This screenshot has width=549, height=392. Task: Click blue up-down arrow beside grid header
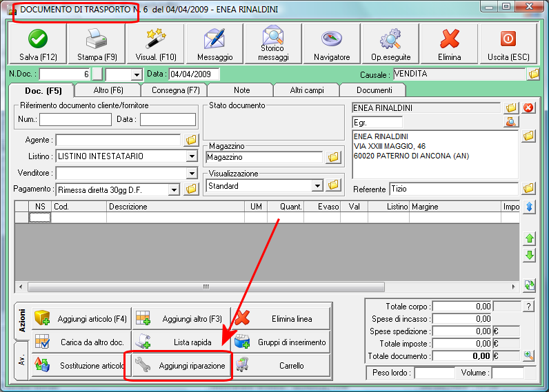coord(530,207)
